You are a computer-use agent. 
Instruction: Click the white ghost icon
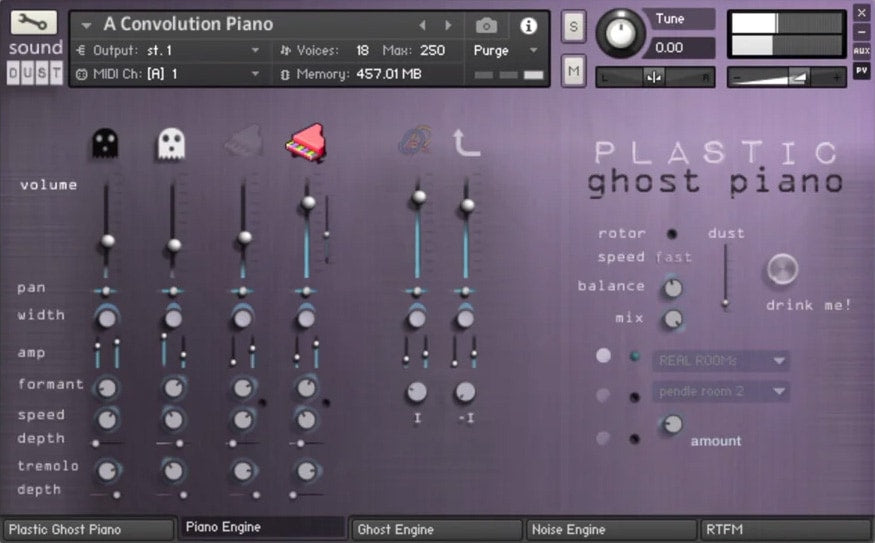click(x=172, y=144)
